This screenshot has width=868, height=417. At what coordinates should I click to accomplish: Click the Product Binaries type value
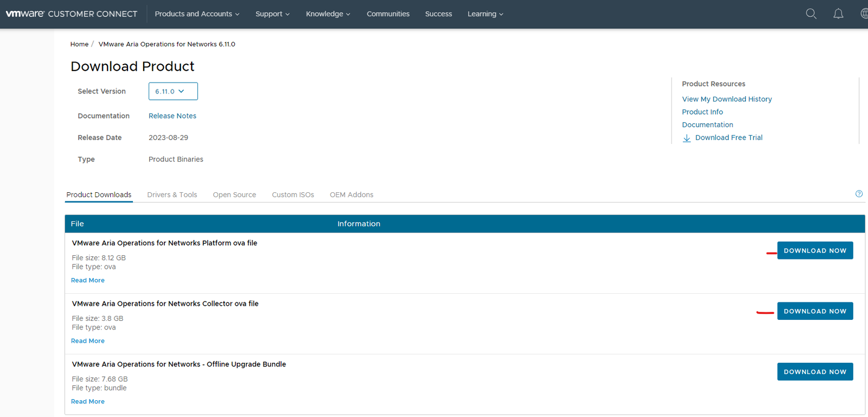(x=176, y=159)
